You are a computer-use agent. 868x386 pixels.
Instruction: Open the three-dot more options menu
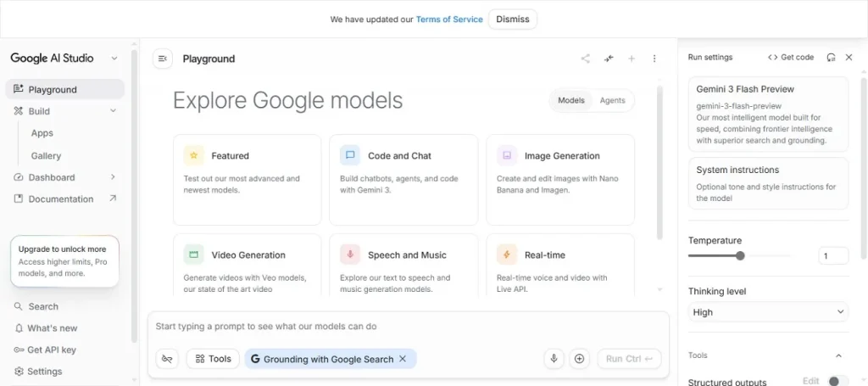pos(654,59)
